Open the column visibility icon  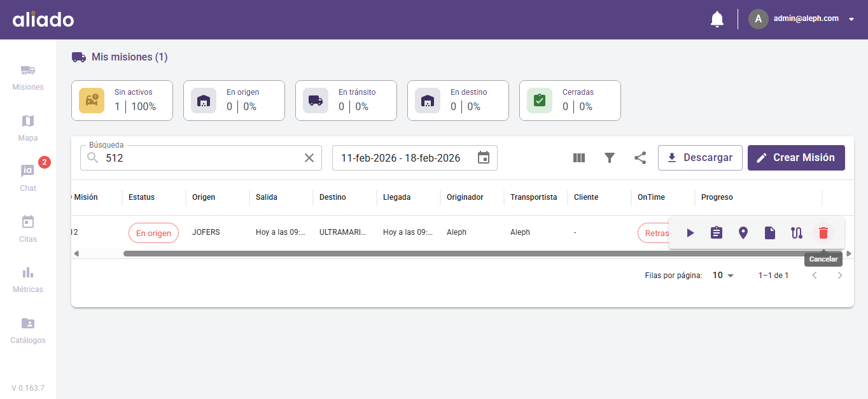coord(579,158)
